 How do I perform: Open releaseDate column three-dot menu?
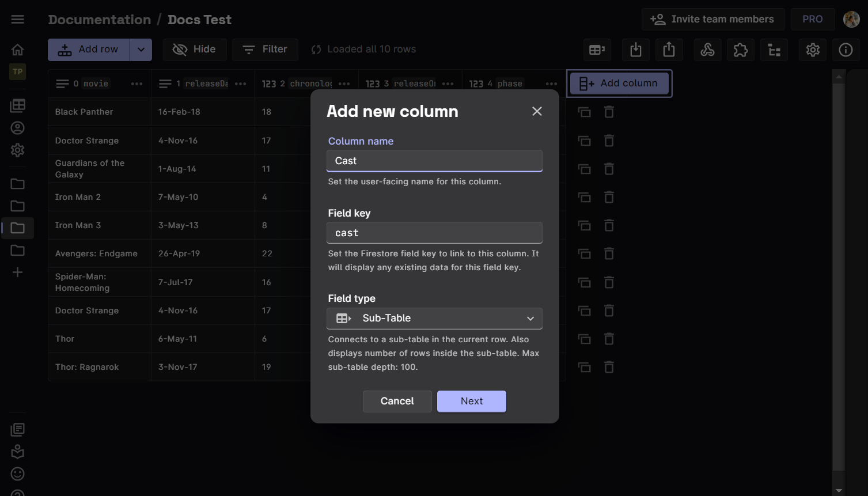pos(241,84)
